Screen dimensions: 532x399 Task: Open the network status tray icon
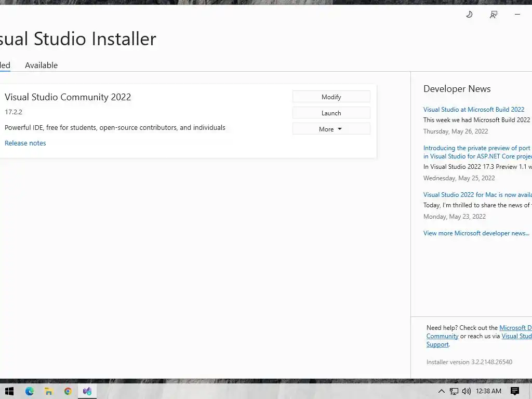[454, 391]
